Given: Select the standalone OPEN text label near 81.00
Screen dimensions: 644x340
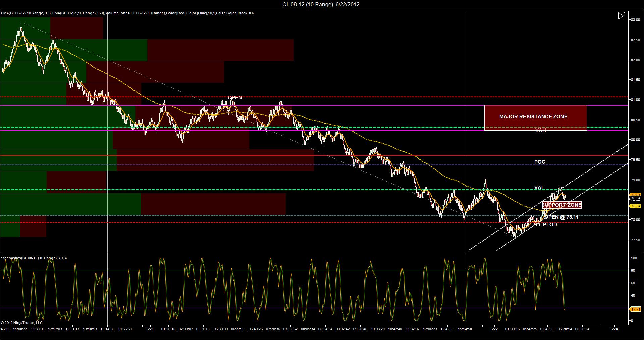Looking at the screenshot, I should pyautogui.click(x=235, y=98).
